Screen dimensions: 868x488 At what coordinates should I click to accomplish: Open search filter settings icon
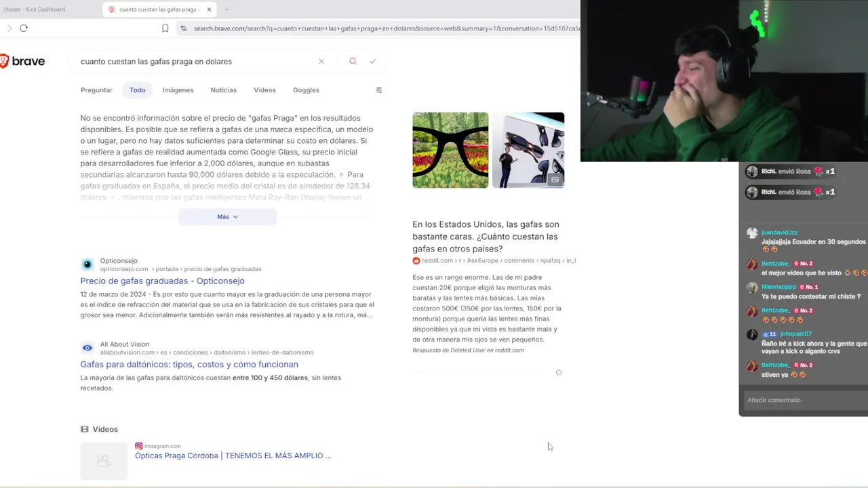click(379, 90)
